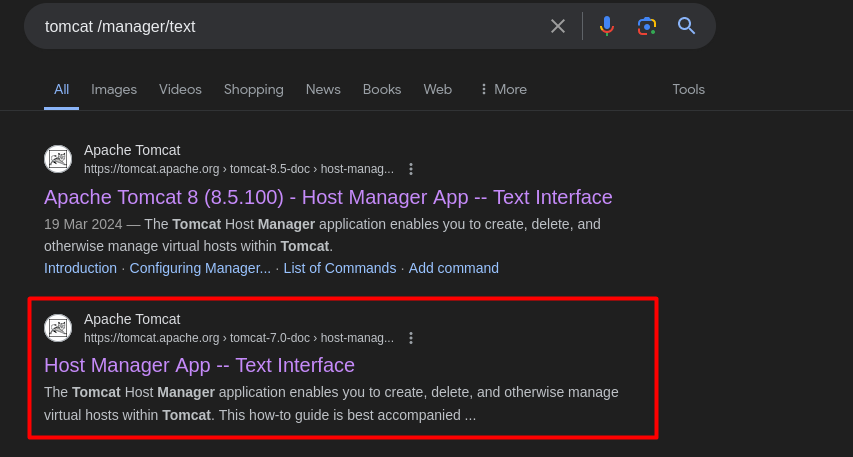
Task: Click Apache Tomcat favicon of 8.5 result
Action: pyautogui.click(x=58, y=159)
